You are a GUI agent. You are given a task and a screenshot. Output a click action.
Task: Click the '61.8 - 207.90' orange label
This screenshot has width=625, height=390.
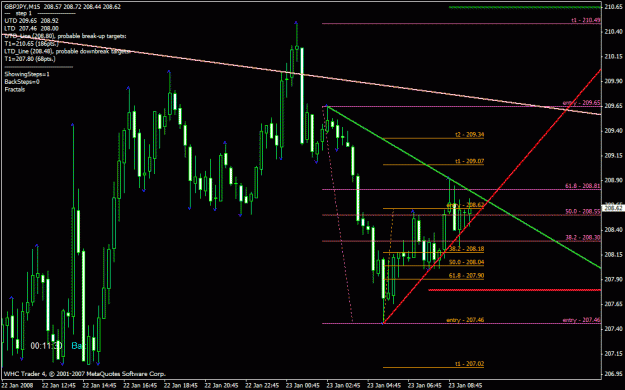(466, 276)
